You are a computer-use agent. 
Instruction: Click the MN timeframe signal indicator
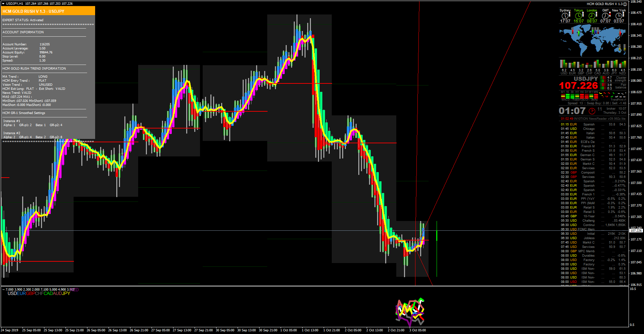(596, 95)
